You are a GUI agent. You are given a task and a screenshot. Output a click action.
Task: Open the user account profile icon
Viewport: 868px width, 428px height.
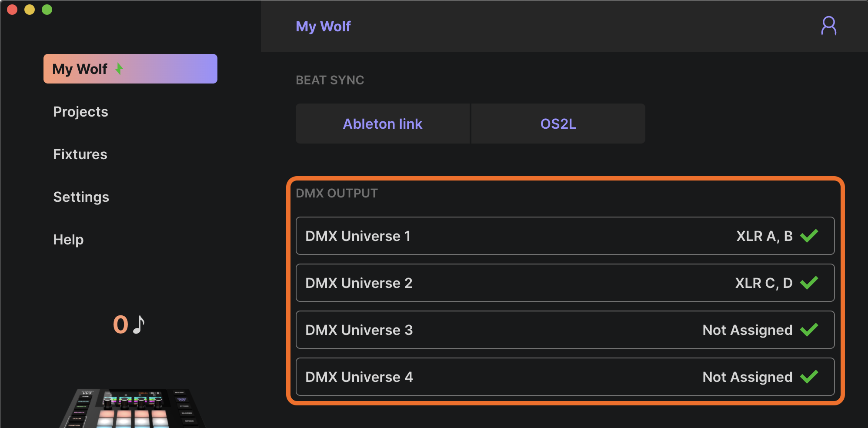click(x=828, y=26)
